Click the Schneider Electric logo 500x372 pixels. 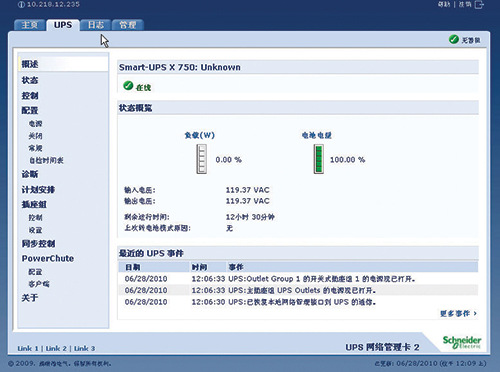coord(462,342)
